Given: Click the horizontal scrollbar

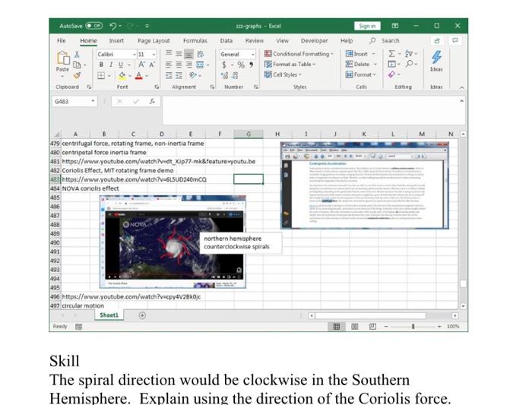Looking at the screenshot, I should tap(370, 316).
